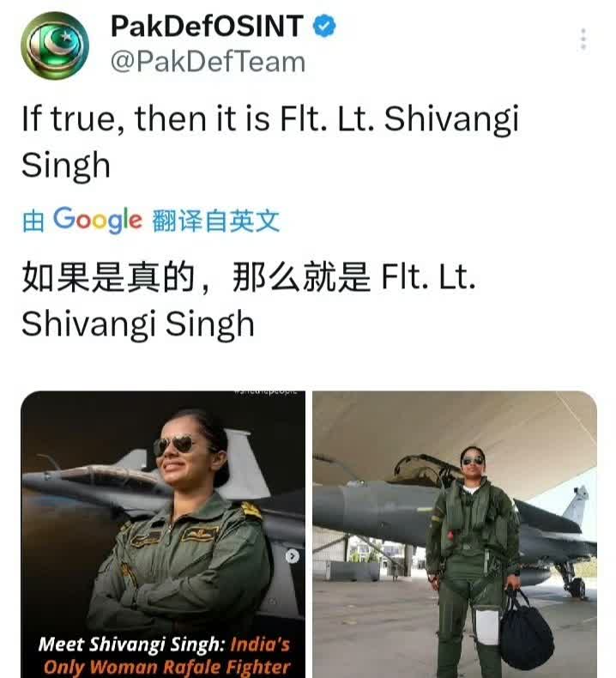Click the word "Singh" in English tweet

point(66,166)
